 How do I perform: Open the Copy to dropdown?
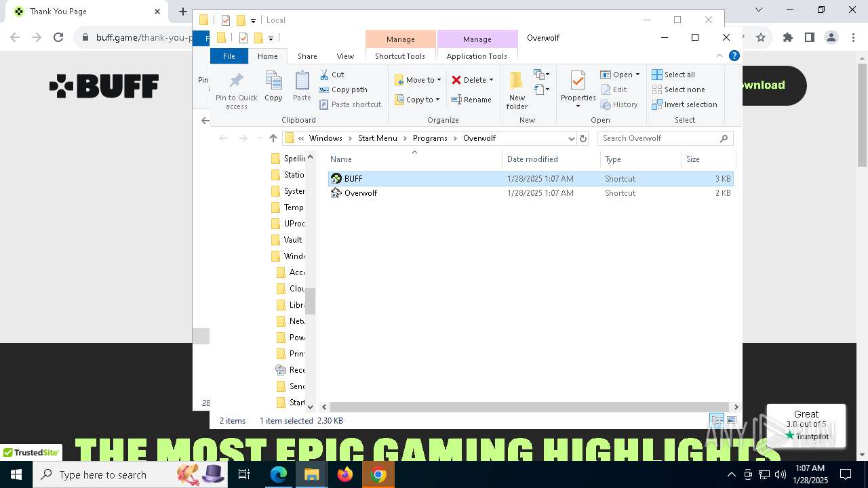point(417,100)
